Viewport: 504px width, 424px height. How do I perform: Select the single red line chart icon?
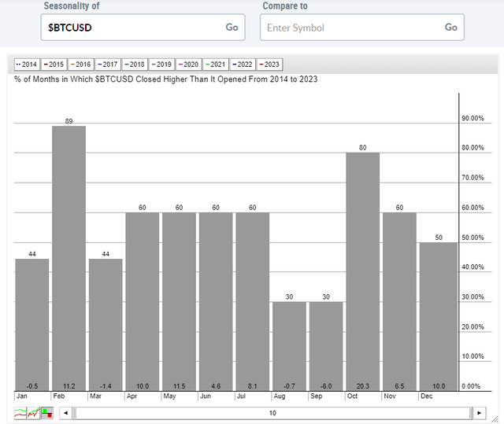tap(34, 412)
